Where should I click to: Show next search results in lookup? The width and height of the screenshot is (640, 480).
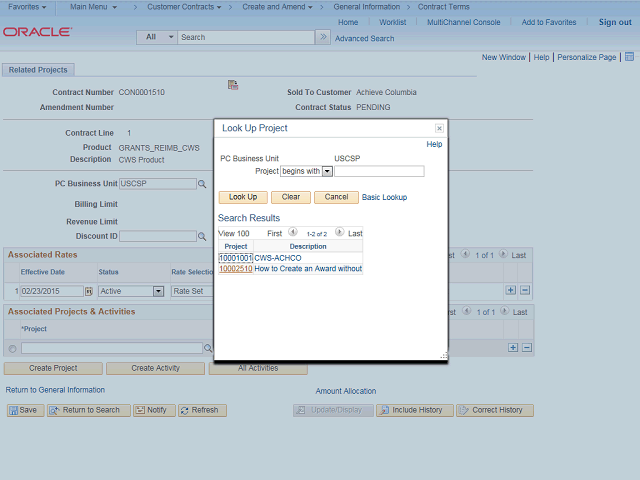tap(339, 232)
